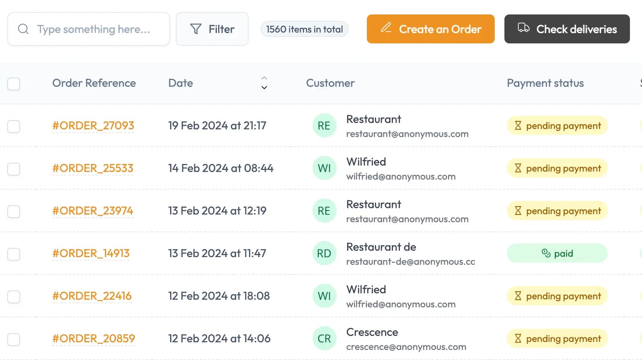Click the funnel icon in Filter
The width and height of the screenshot is (642, 364).
tap(195, 29)
